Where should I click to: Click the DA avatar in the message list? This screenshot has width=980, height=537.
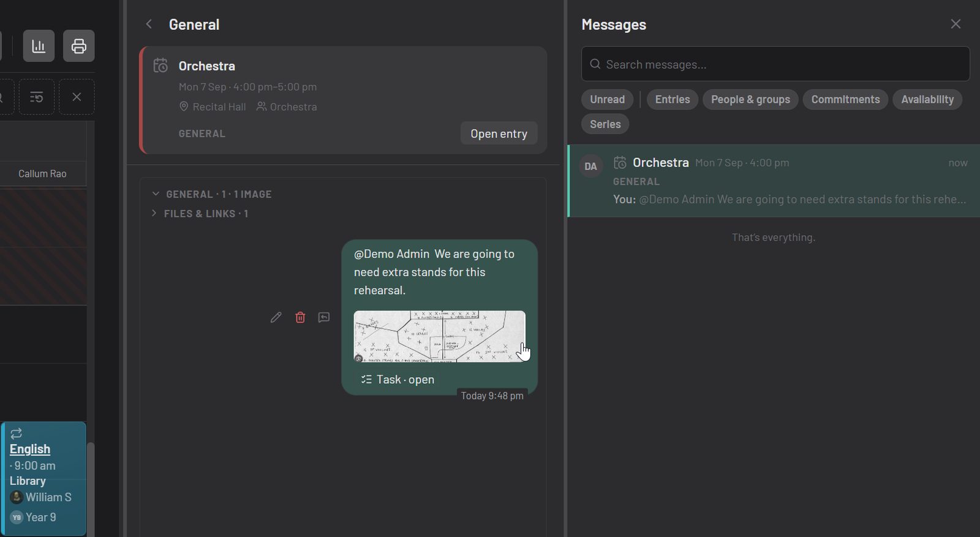coord(591,166)
